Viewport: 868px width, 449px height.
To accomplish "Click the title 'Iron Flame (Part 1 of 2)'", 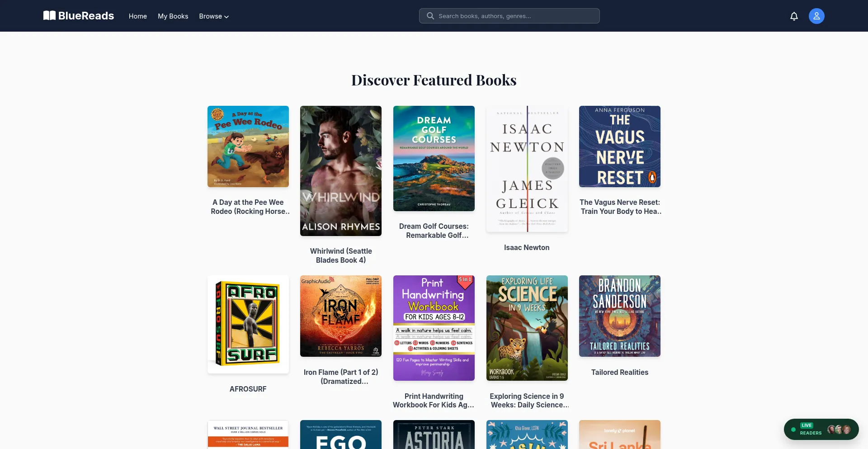I will (x=341, y=377).
